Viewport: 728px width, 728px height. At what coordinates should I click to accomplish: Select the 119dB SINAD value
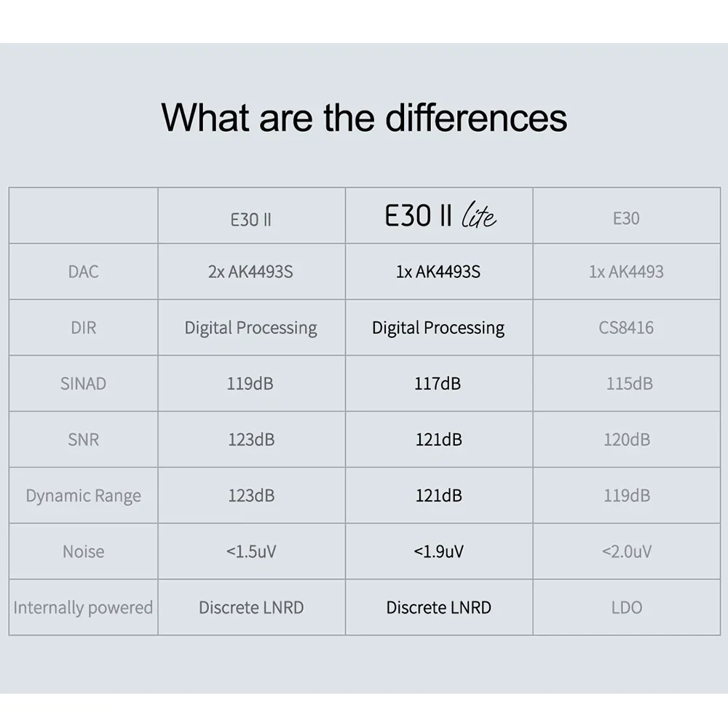(x=250, y=384)
